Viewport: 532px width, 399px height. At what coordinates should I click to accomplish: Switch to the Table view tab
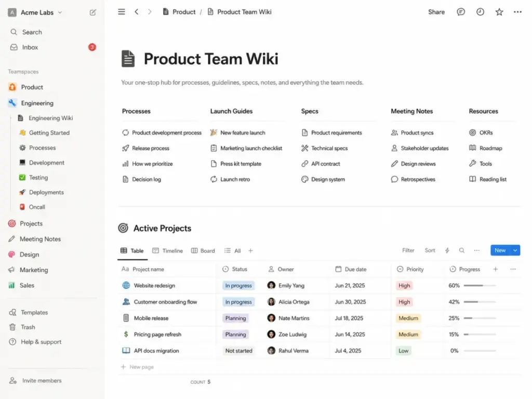click(132, 251)
